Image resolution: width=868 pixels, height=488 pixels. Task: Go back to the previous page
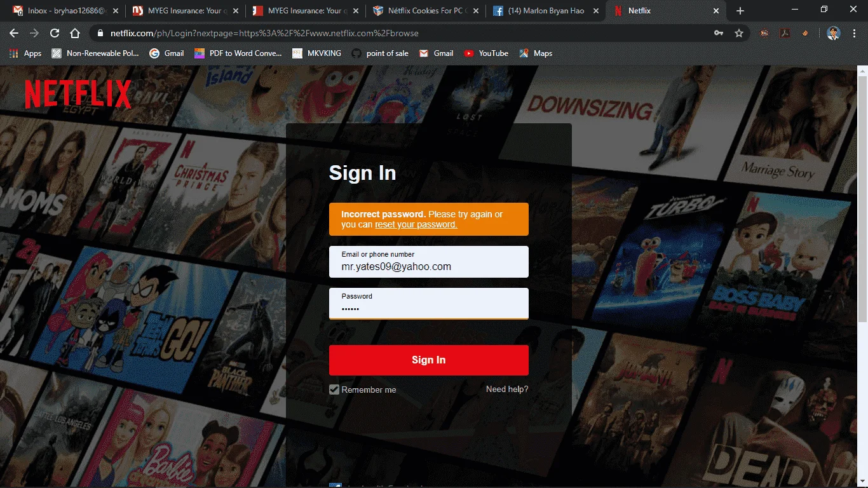pos(14,33)
